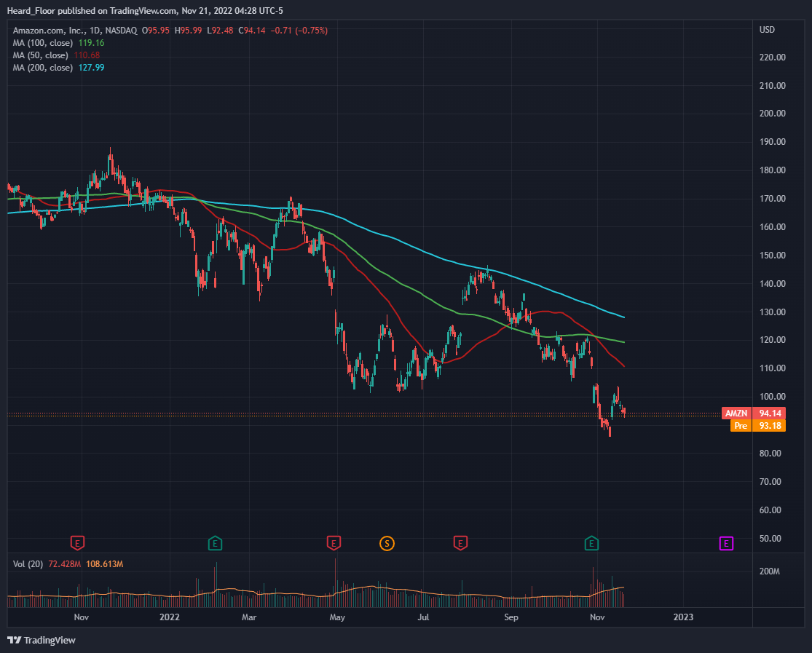Click the Heard_Floor published header text
The width and height of the screenshot is (812, 653).
[145, 11]
